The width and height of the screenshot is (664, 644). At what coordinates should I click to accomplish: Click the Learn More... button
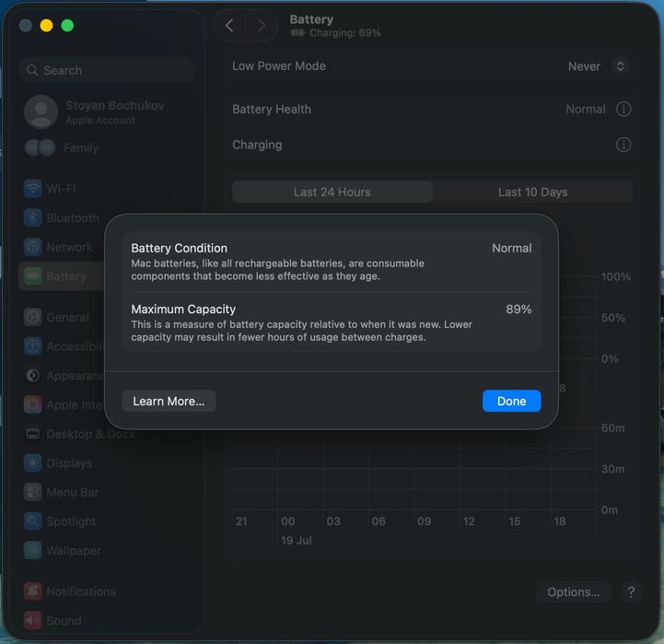click(169, 401)
